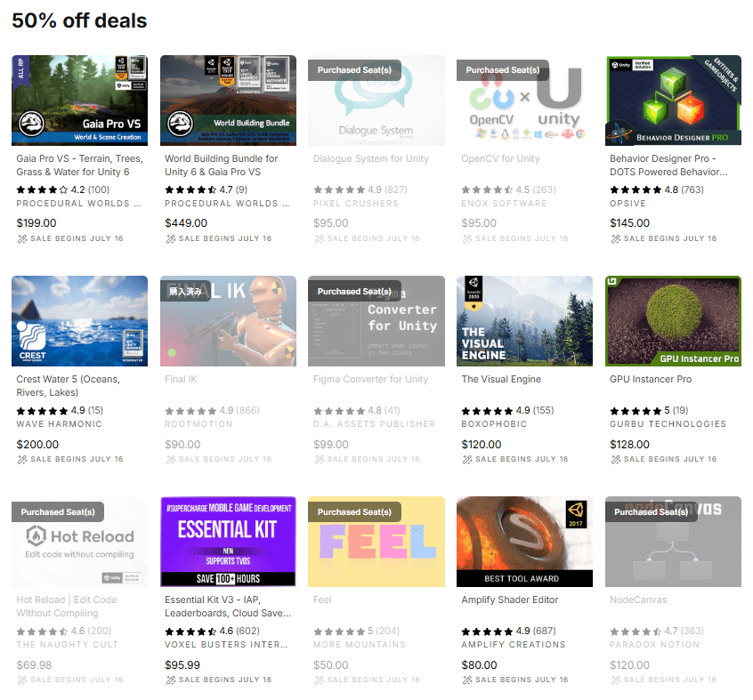Click the sale tag icon on Final IK card
This screenshot has width=753, height=700.
[x=171, y=460]
